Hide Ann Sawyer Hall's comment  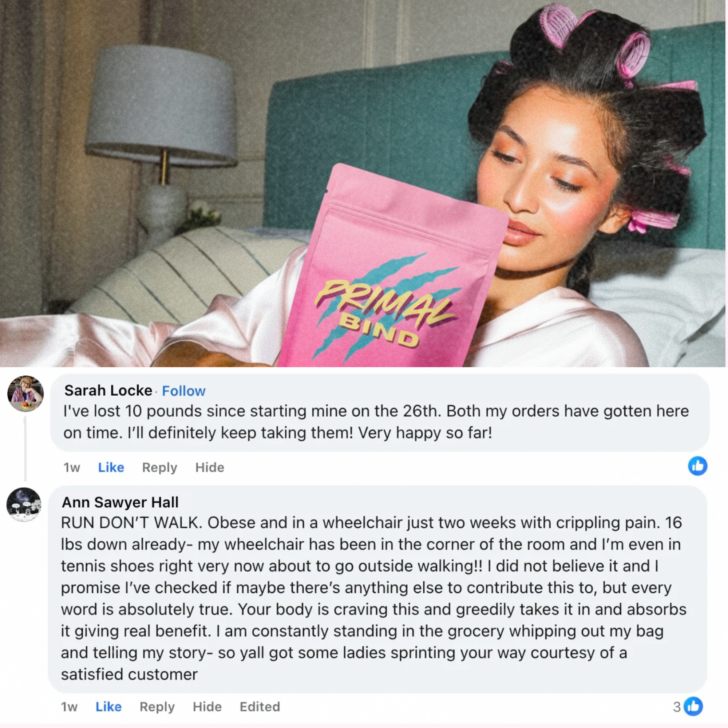[x=207, y=707]
